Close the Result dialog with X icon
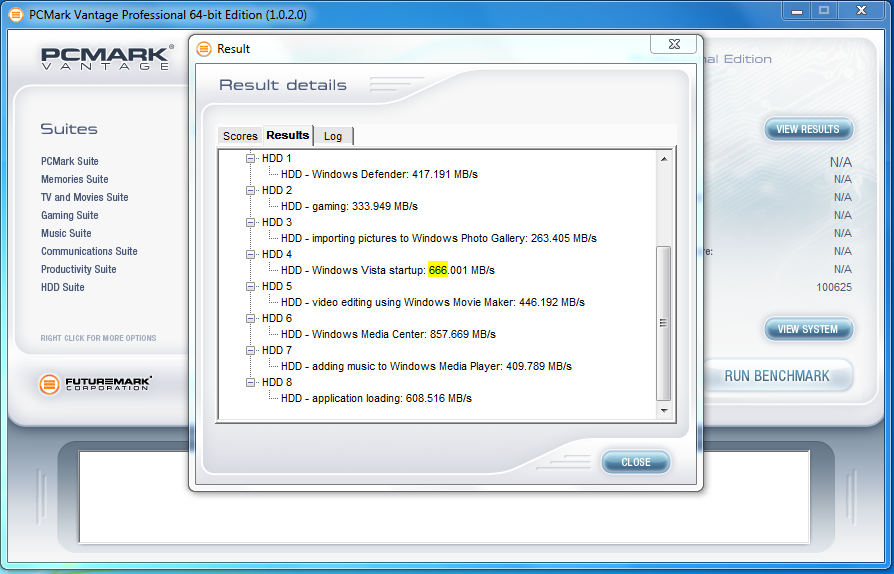Screen dimensions: 894x574 point(674,44)
